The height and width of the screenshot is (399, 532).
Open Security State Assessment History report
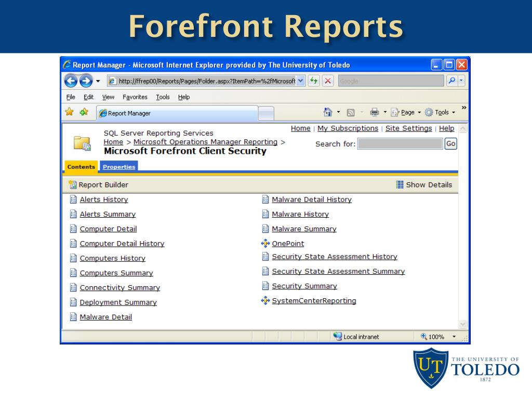[x=335, y=257]
